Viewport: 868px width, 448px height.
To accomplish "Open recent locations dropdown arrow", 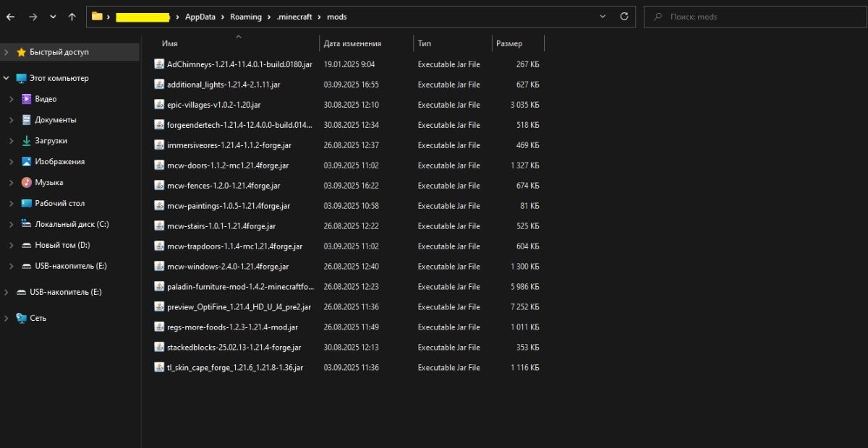I will pos(53,16).
